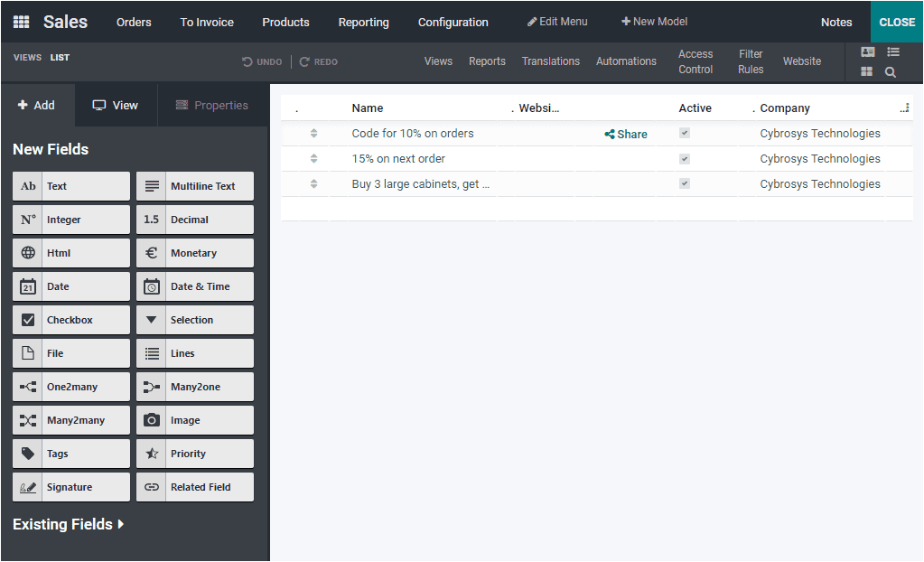The image size is (924, 562).
Task: Click Share on the 10% code row
Action: click(x=625, y=133)
